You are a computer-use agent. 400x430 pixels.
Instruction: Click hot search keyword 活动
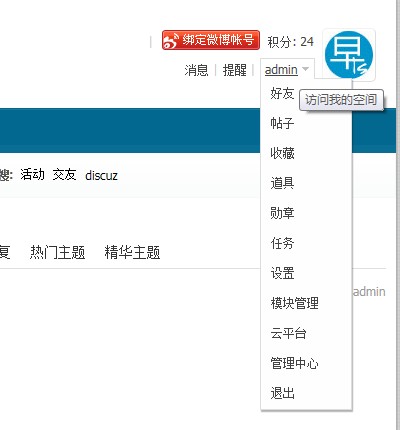pos(32,174)
